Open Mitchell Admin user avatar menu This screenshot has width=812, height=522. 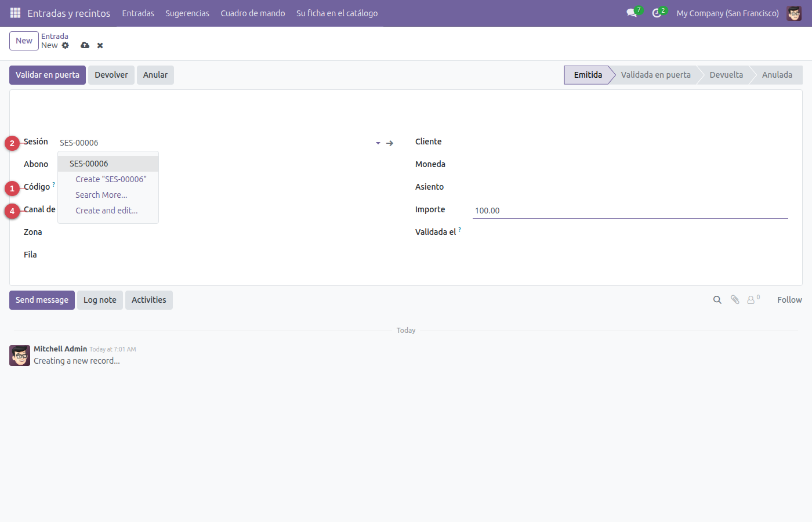(x=794, y=13)
